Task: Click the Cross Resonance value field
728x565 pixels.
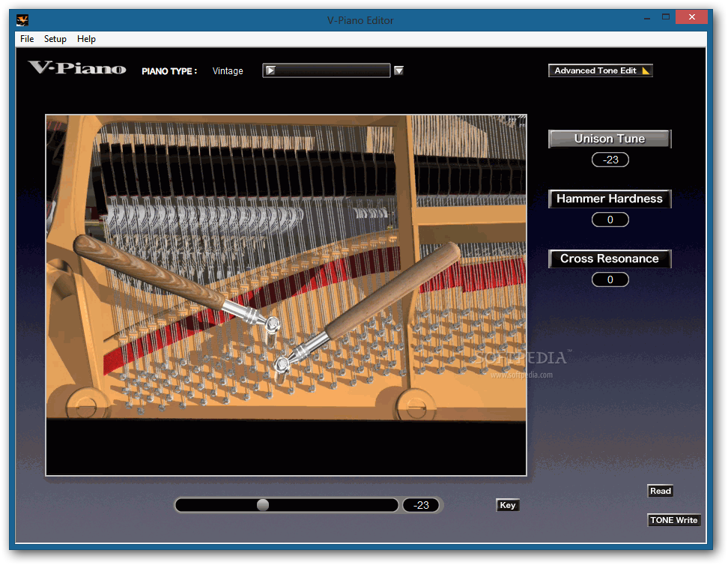Action: coord(610,280)
